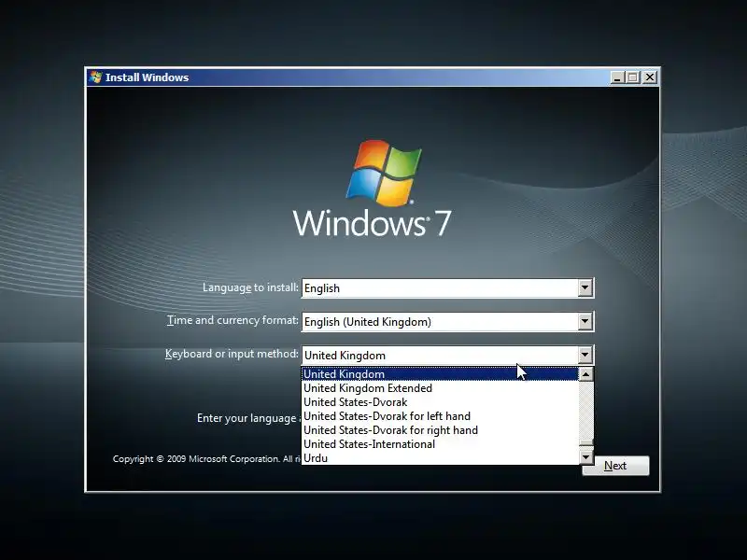Collapse the Keyboard or input method dropdown arrow
Viewport: 747px width, 560px height.
[x=585, y=355]
